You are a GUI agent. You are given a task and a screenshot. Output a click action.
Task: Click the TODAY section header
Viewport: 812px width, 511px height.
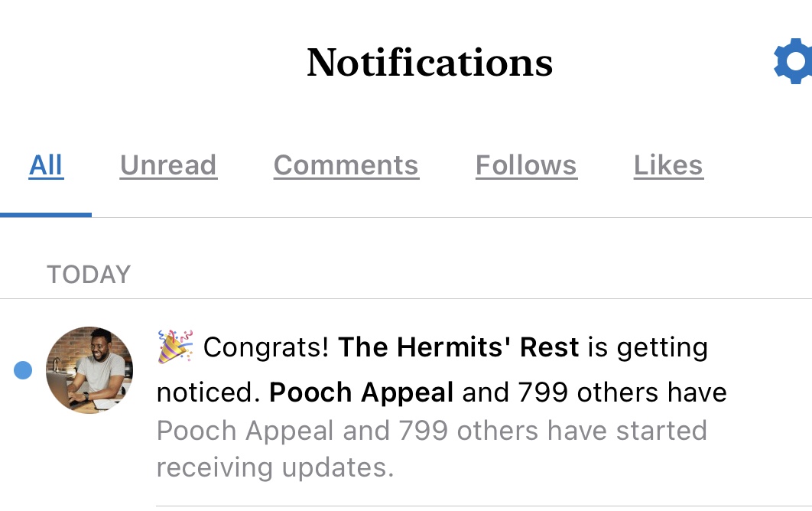click(x=89, y=275)
